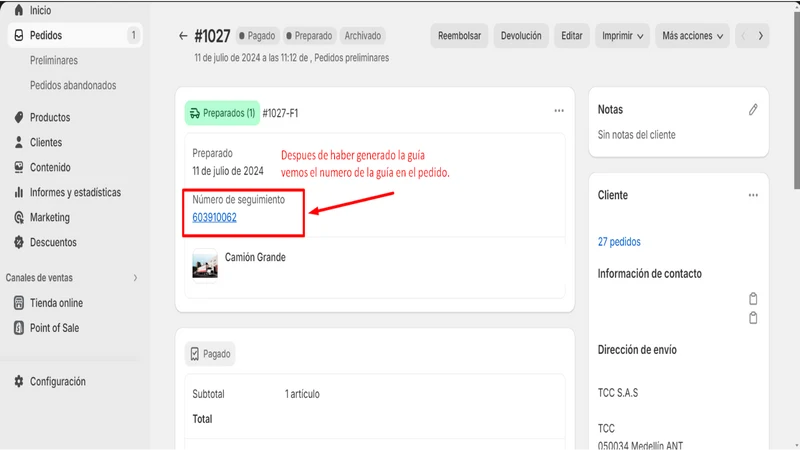Click the Point of Sale icon
The width and height of the screenshot is (800, 450).
(19, 328)
